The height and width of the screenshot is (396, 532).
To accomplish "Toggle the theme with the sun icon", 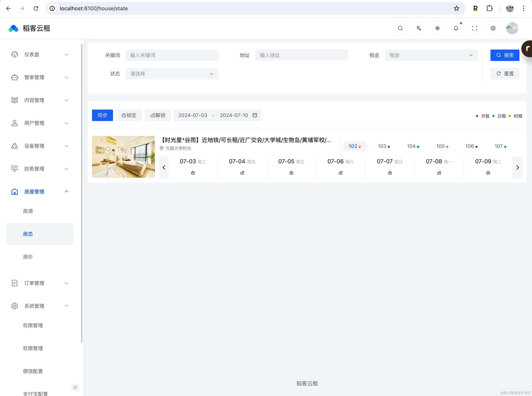I will (437, 28).
